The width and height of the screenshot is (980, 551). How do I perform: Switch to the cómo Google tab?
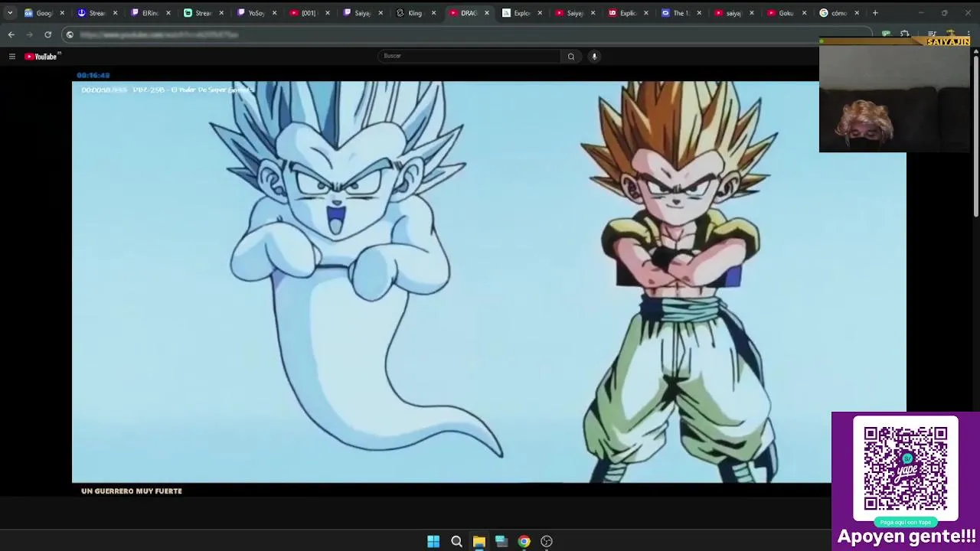coord(838,13)
